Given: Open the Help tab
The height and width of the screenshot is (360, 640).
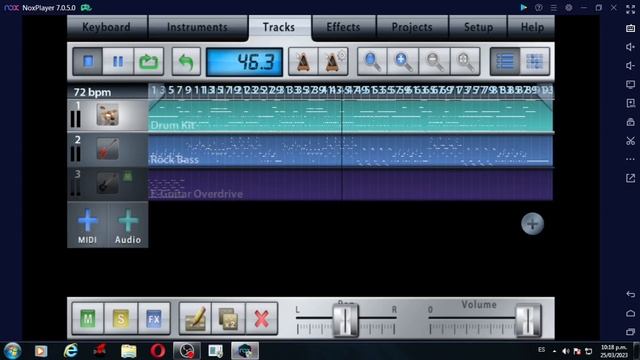Looking at the screenshot, I should [532, 27].
